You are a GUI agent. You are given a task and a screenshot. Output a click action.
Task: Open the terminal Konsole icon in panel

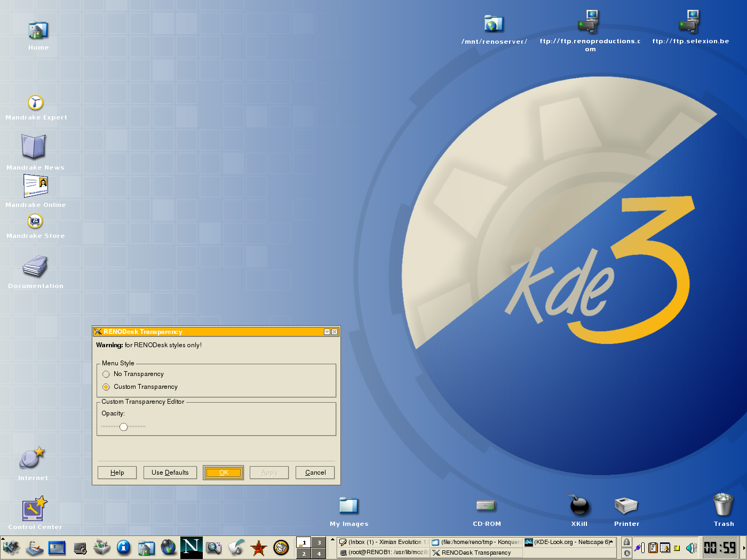pos(57,548)
